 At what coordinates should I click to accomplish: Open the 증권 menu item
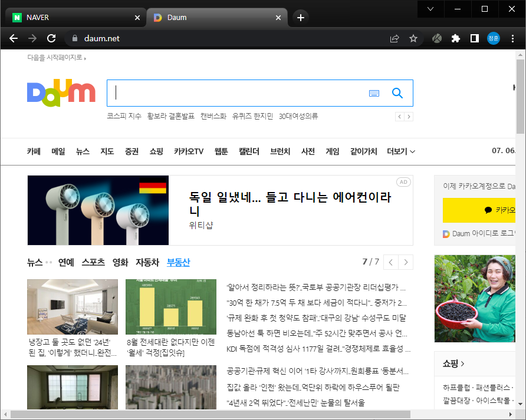tap(132, 151)
